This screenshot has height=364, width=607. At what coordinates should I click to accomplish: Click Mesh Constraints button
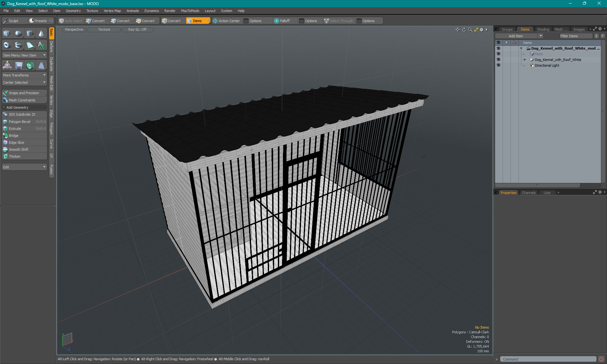click(x=24, y=100)
